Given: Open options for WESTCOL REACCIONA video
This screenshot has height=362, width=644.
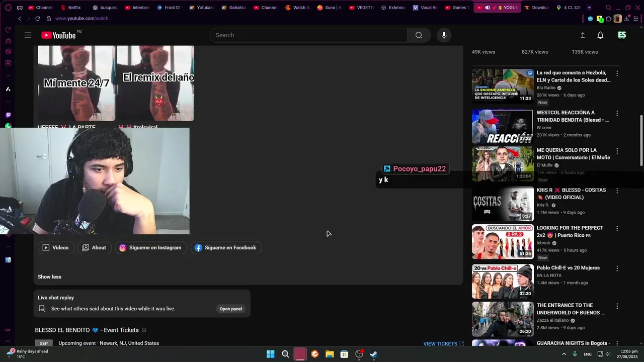Looking at the screenshot, I should [617, 113].
